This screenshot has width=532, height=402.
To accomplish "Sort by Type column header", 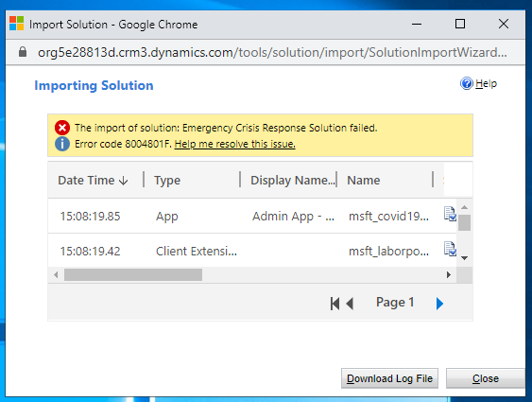I will (167, 180).
